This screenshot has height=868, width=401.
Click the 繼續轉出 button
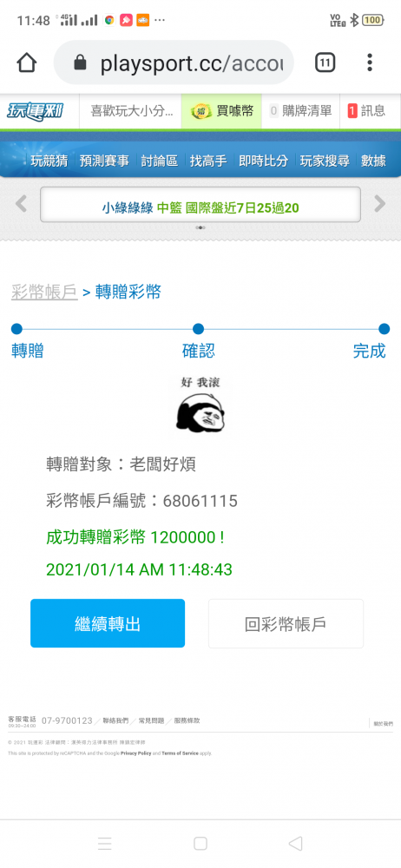(x=108, y=623)
